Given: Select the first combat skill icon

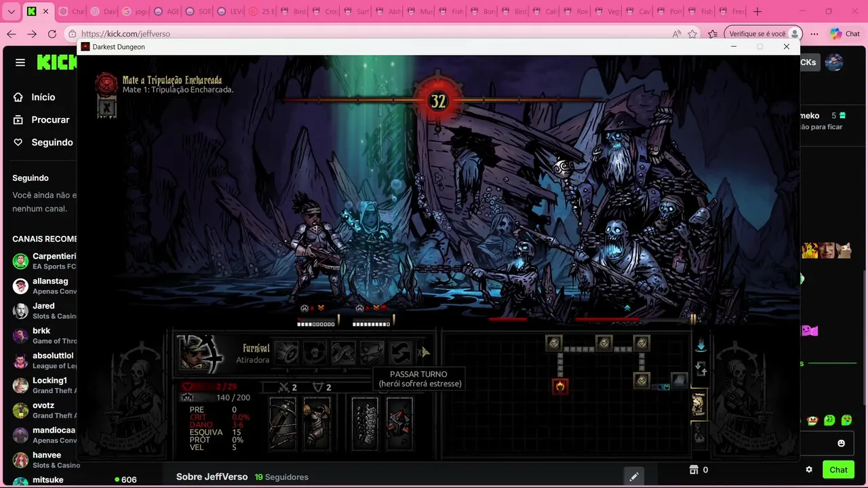Looking at the screenshot, I should coord(287,352).
